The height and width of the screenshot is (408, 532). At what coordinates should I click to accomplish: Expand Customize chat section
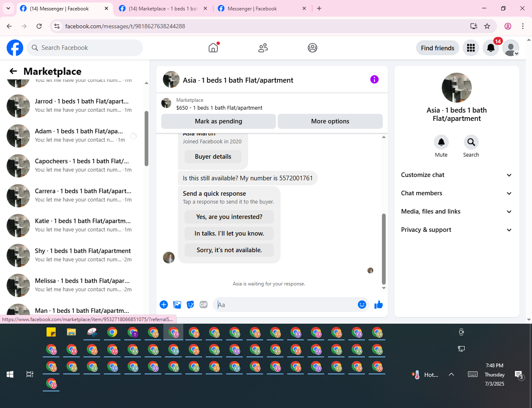(x=457, y=175)
